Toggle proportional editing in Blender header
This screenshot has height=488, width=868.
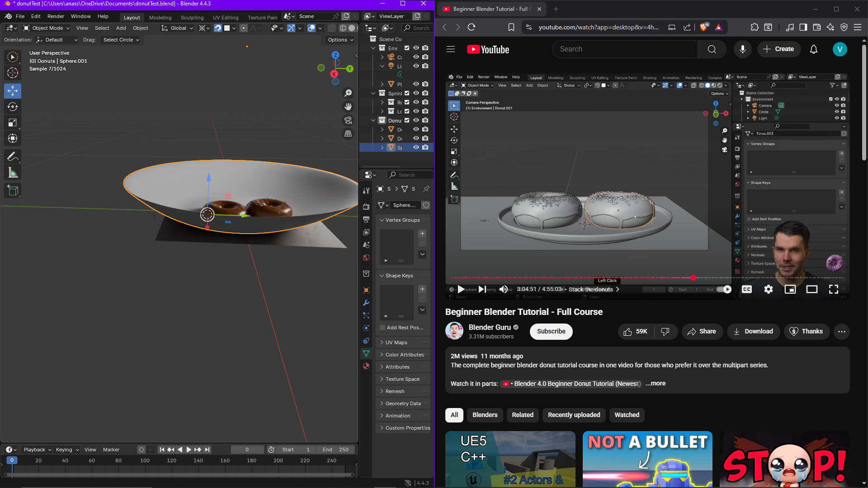coord(244,28)
